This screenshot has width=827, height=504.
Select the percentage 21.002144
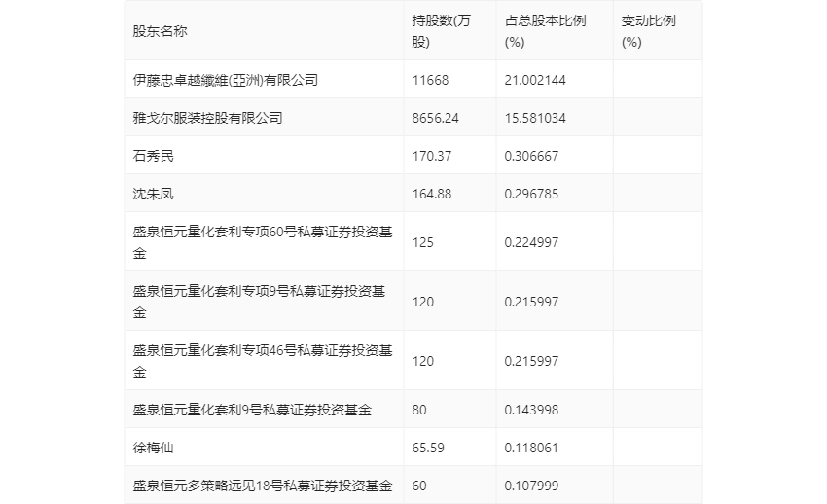[535, 80]
